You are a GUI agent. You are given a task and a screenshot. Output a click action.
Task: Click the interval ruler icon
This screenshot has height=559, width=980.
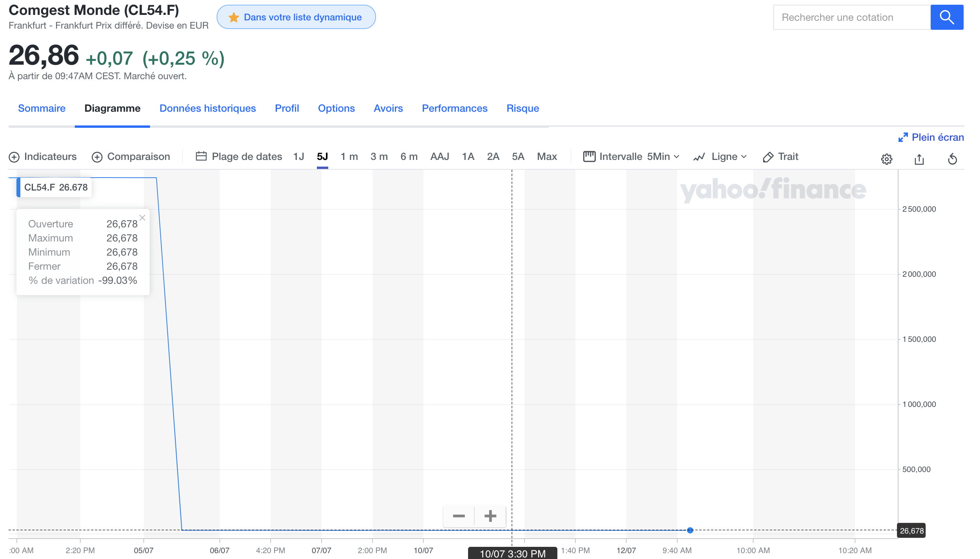[x=589, y=156]
